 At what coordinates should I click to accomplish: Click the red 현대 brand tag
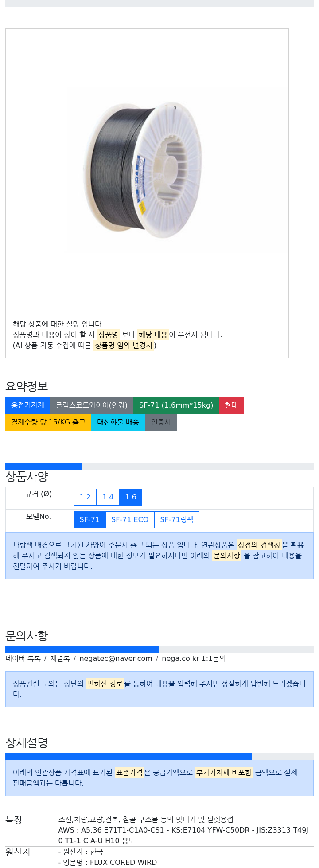tap(231, 405)
